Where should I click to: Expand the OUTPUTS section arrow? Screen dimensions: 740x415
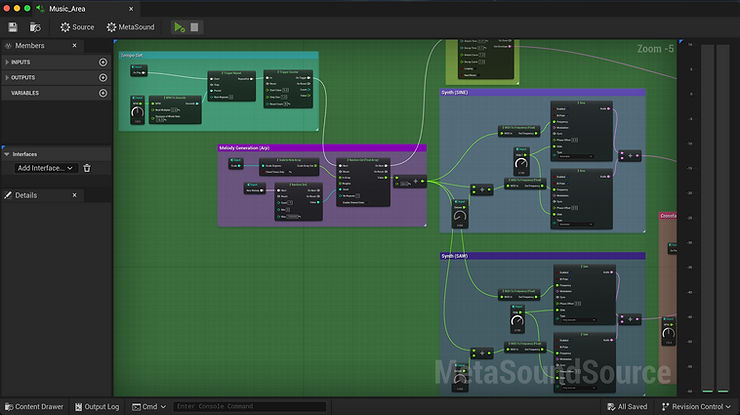tap(7, 77)
